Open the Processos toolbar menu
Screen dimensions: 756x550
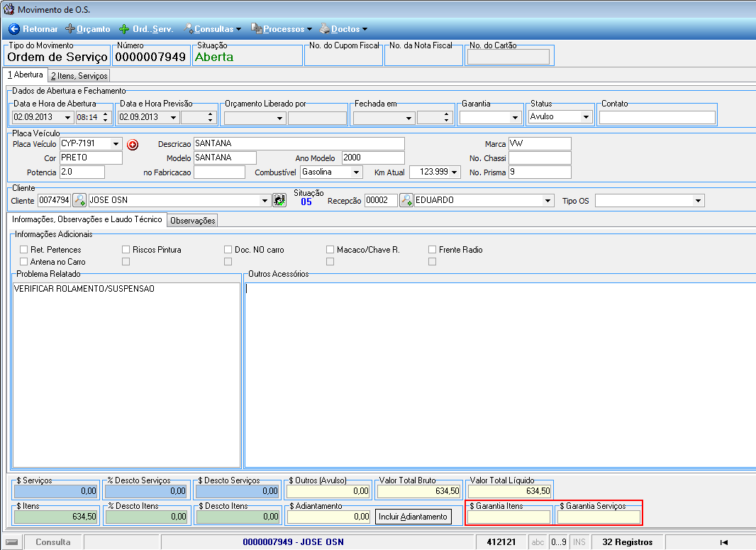(x=282, y=29)
